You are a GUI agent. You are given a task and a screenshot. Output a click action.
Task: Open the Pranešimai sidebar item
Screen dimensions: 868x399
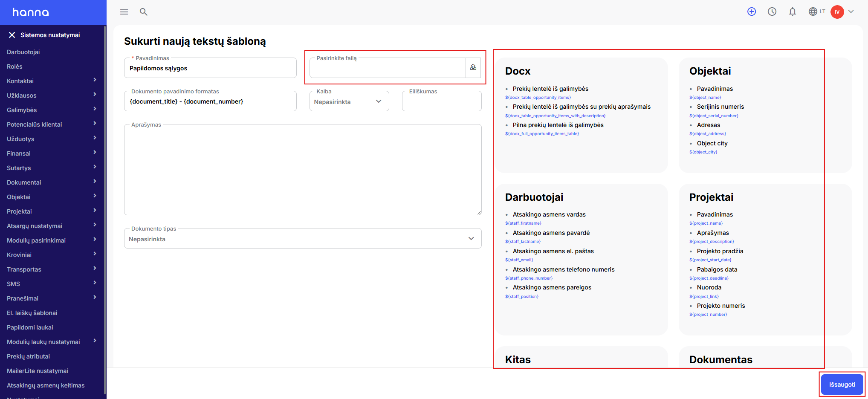pos(23,298)
